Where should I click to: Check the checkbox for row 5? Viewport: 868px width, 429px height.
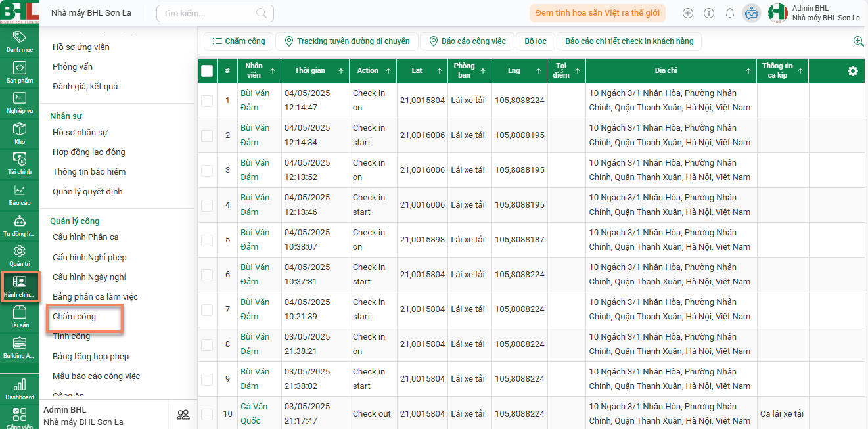pyautogui.click(x=207, y=240)
